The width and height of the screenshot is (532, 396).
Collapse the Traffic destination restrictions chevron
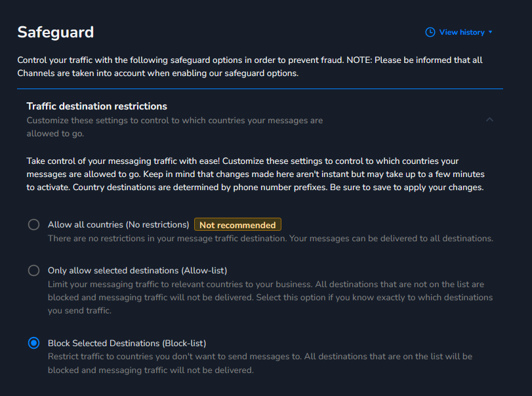pyautogui.click(x=489, y=119)
